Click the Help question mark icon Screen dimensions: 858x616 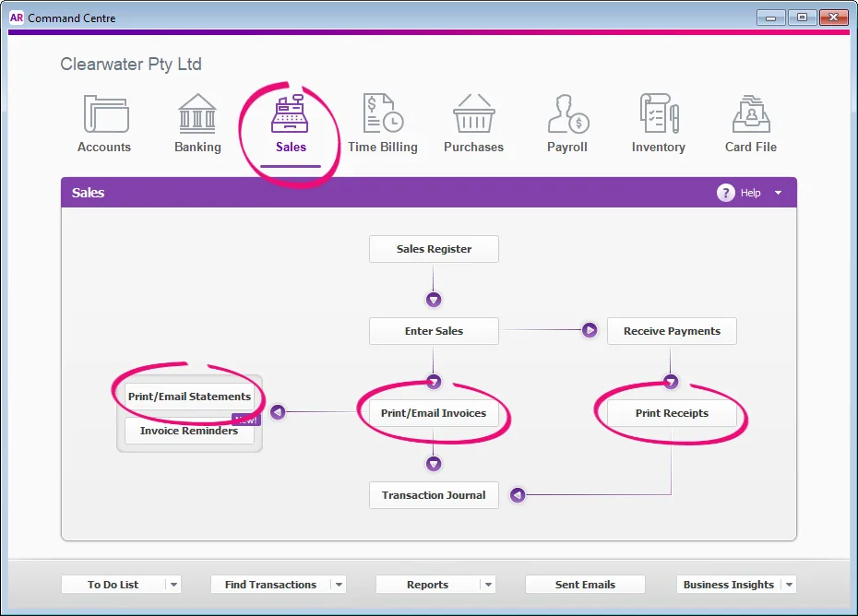click(x=725, y=193)
